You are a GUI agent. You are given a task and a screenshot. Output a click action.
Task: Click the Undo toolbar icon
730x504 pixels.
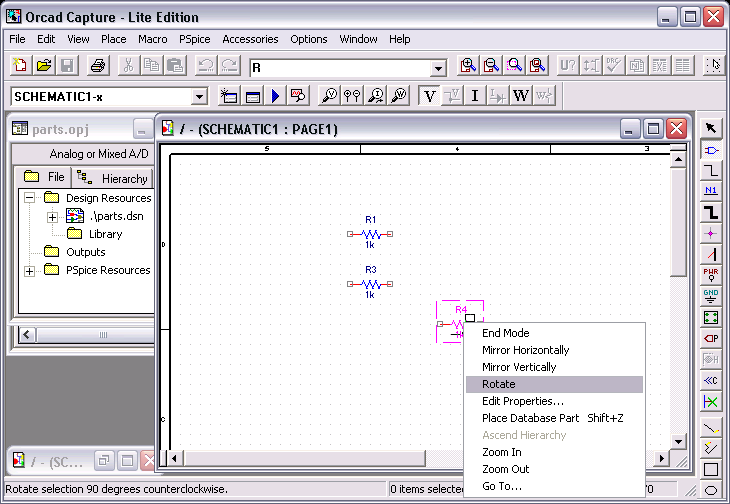[206, 66]
